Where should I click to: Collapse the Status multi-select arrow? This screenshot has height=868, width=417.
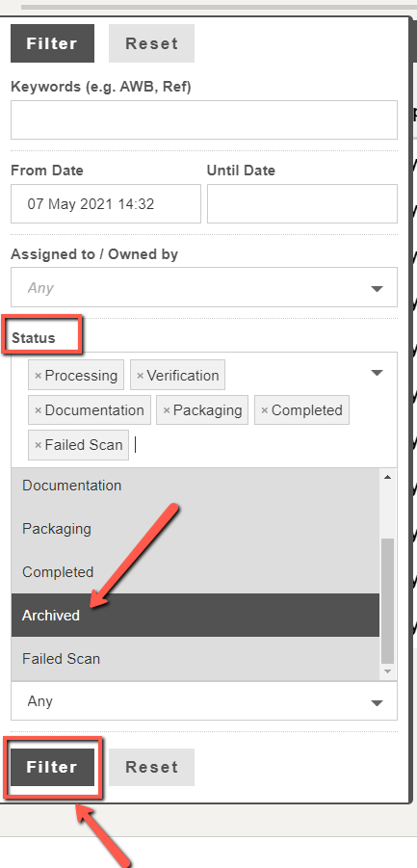(377, 373)
